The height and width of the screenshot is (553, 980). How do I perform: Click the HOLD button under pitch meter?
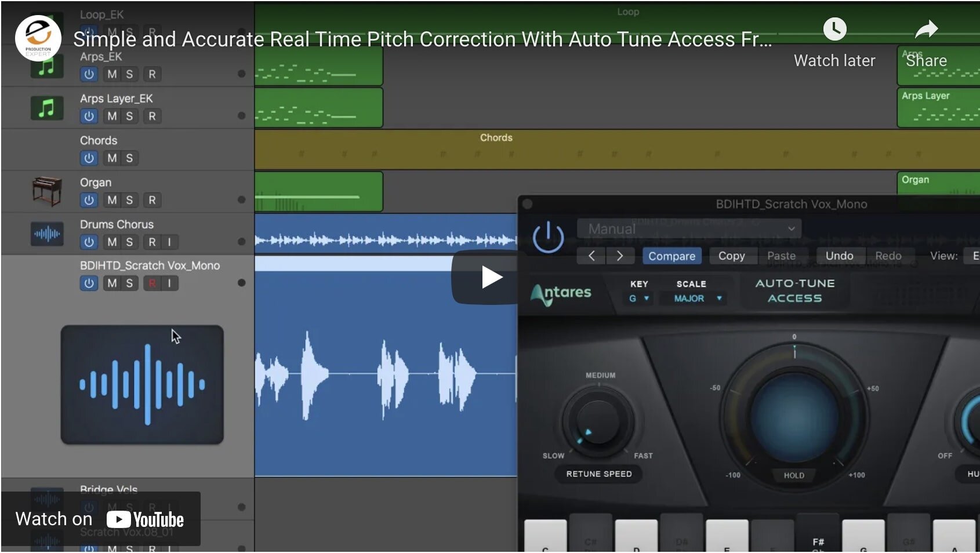tap(794, 475)
